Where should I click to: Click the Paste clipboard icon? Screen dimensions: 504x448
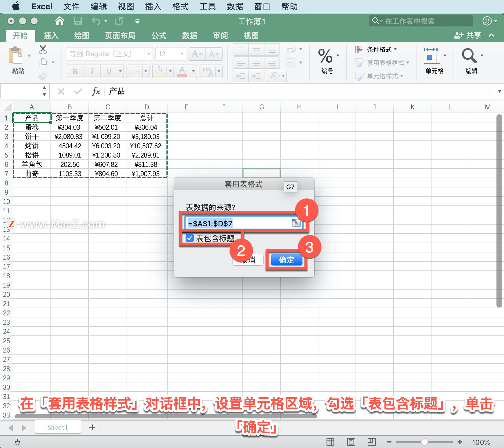(15, 55)
